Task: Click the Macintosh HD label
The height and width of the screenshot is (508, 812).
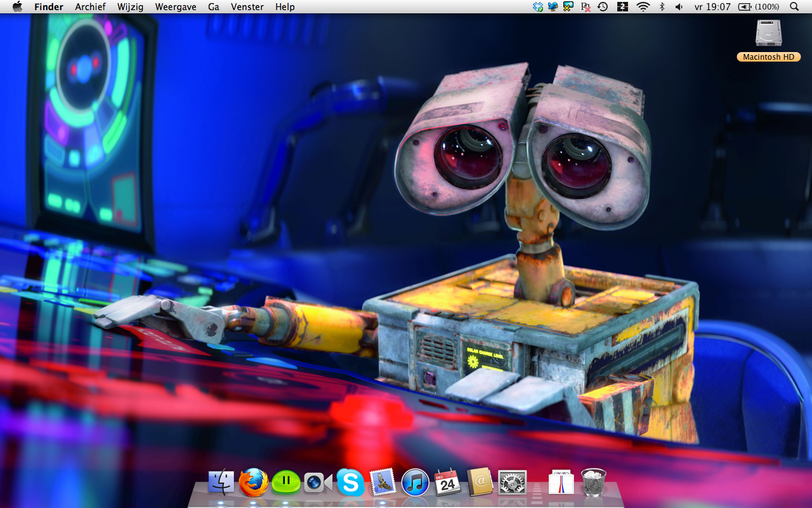Action: coord(769,57)
